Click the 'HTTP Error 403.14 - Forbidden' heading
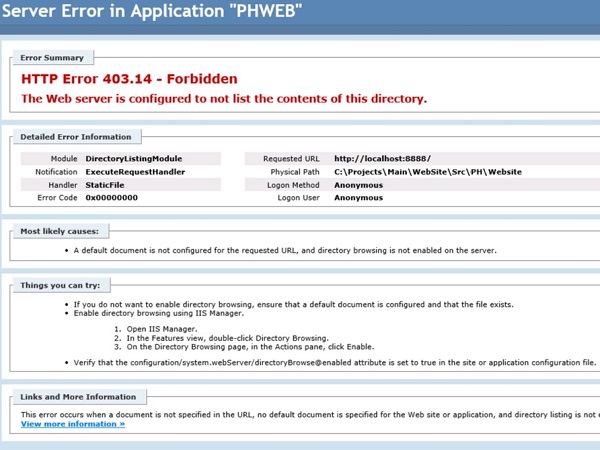 tap(129, 79)
